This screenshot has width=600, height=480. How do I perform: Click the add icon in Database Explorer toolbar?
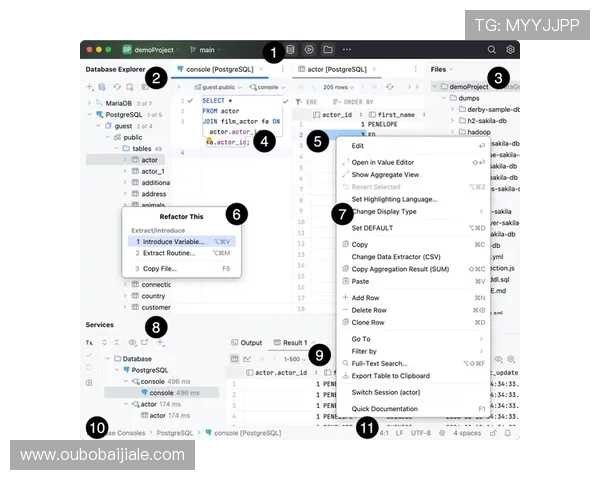tap(90, 87)
